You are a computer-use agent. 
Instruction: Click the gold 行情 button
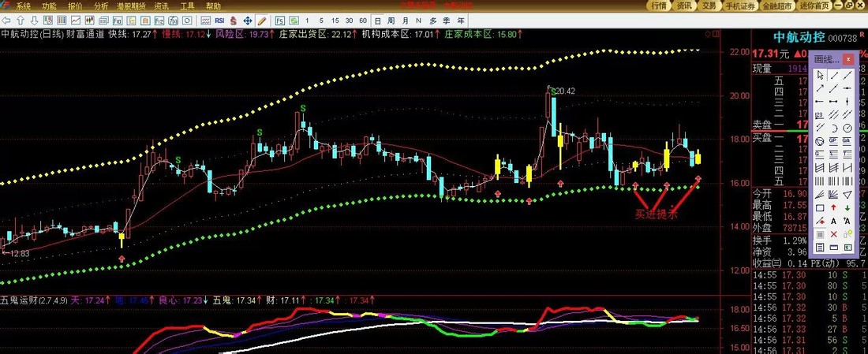tap(659, 6)
